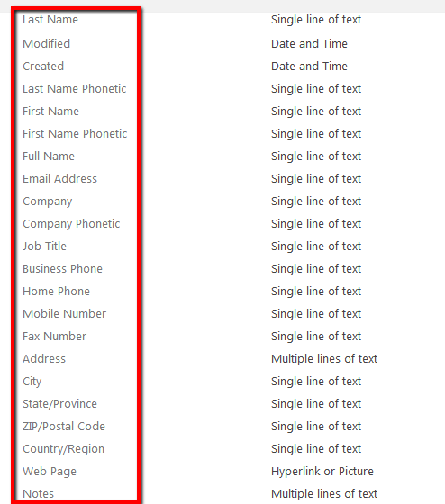The width and height of the screenshot is (445, 504).
Task: Click the Web Page column link
Action: click(50, 472)
